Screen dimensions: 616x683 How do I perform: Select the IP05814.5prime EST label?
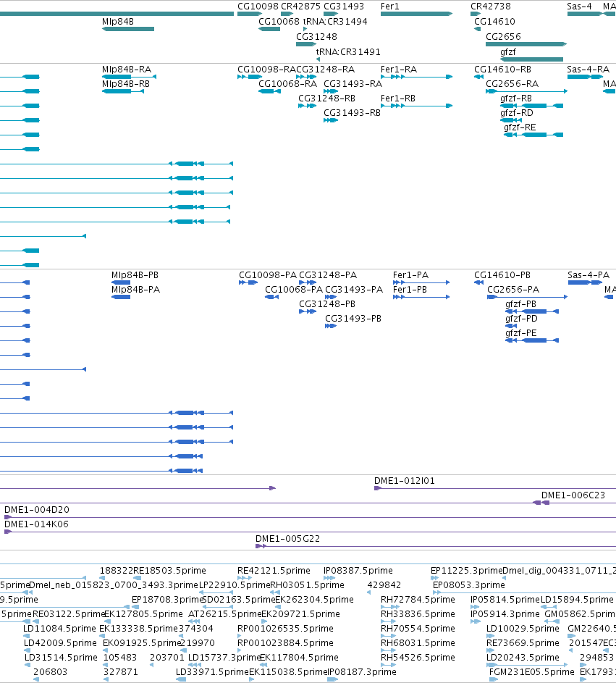(x=505, y=600)
